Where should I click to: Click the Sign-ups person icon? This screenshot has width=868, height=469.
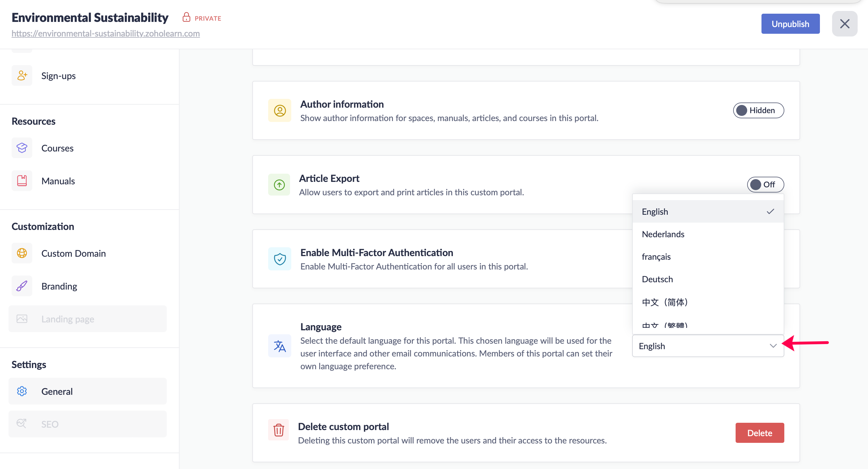tap(22, 75)
